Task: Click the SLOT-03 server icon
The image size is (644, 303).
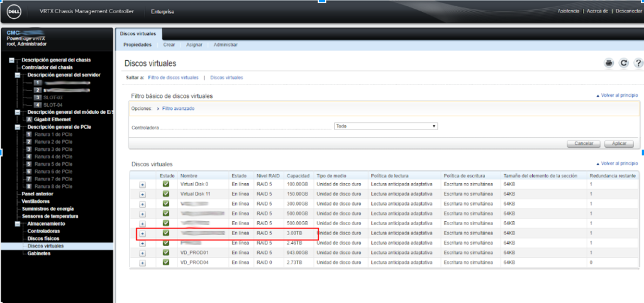Action: coord(38,97)
